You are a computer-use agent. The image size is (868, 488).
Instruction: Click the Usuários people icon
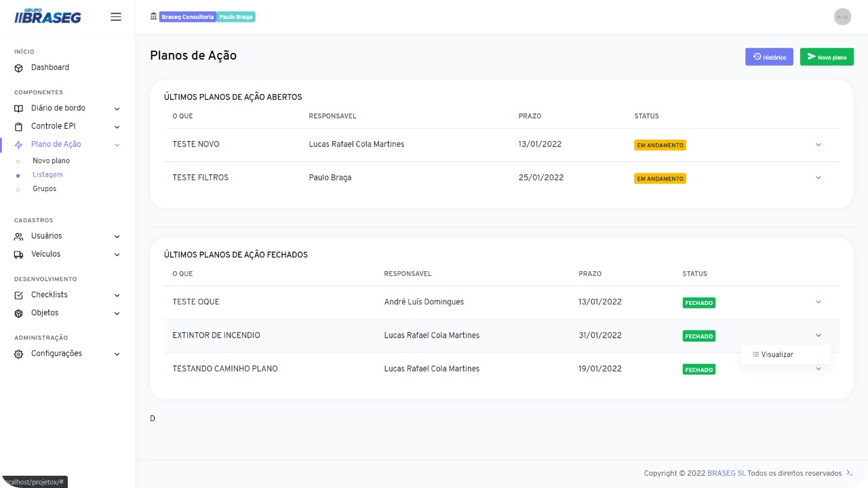[x=18, y=237]
